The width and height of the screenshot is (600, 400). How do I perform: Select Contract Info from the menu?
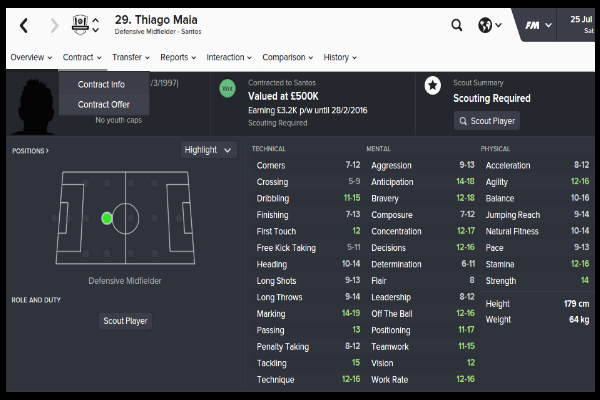pos(101,84)
